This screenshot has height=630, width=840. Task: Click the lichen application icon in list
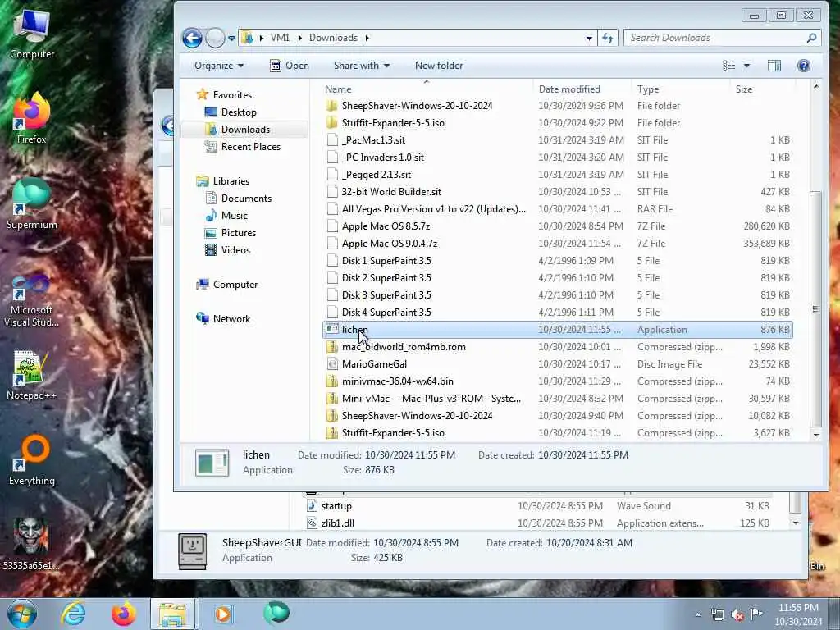(332, 330)
